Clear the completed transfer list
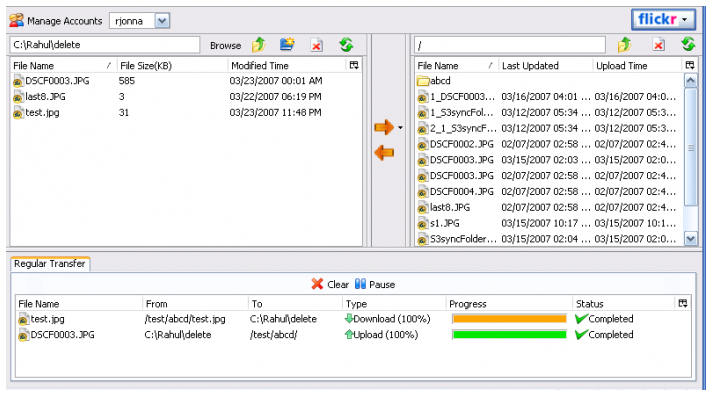 click(x=330, y=284)
